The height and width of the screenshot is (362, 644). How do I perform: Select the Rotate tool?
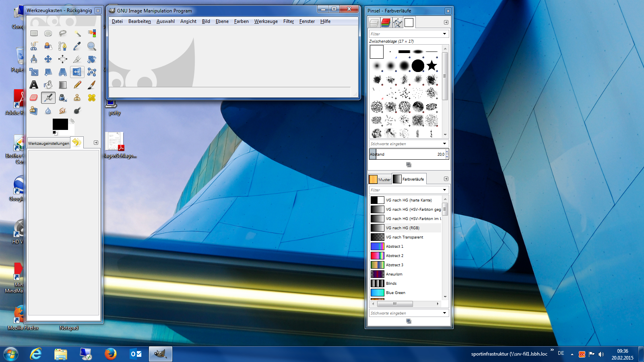[92, 59]
